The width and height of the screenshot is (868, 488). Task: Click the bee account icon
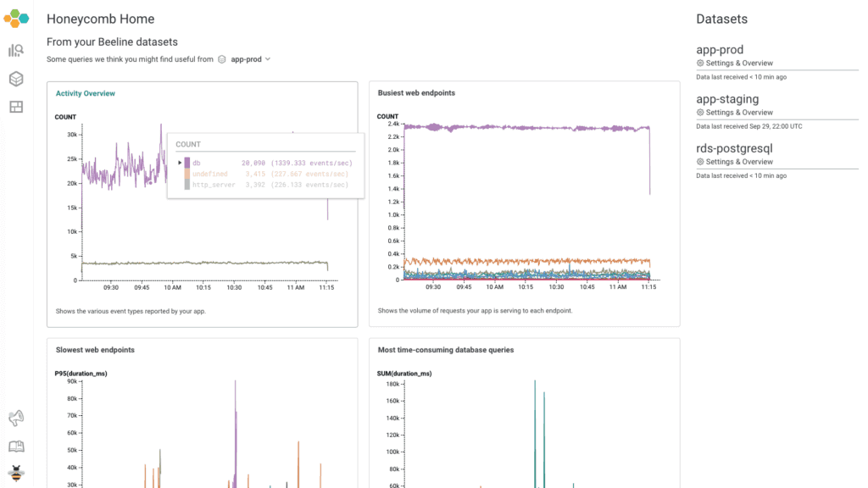[16, 474]
